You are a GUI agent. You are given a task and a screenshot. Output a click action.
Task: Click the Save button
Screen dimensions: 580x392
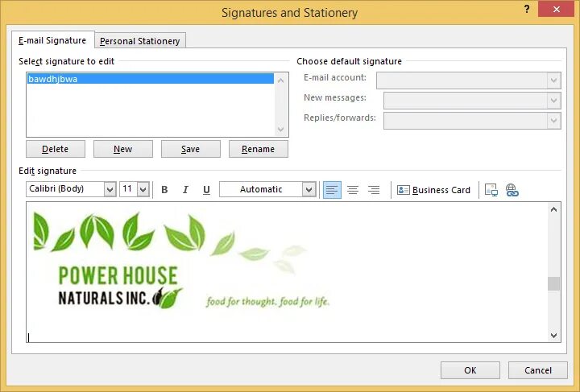tap(190, 149)
